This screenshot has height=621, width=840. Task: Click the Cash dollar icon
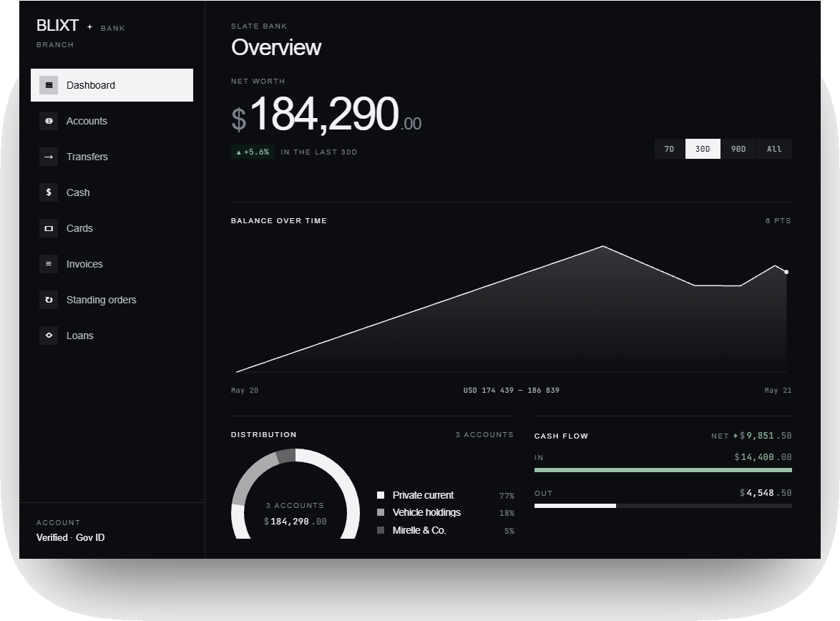click(49, 192)
